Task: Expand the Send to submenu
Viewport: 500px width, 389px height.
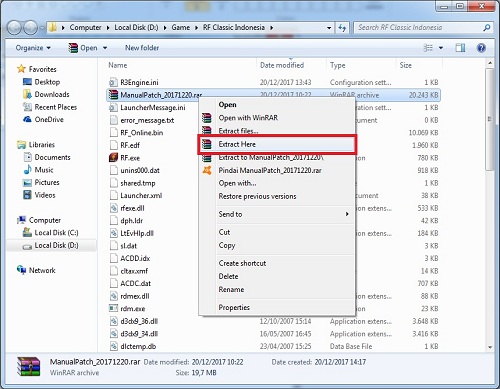Action: tap(277, 214)
